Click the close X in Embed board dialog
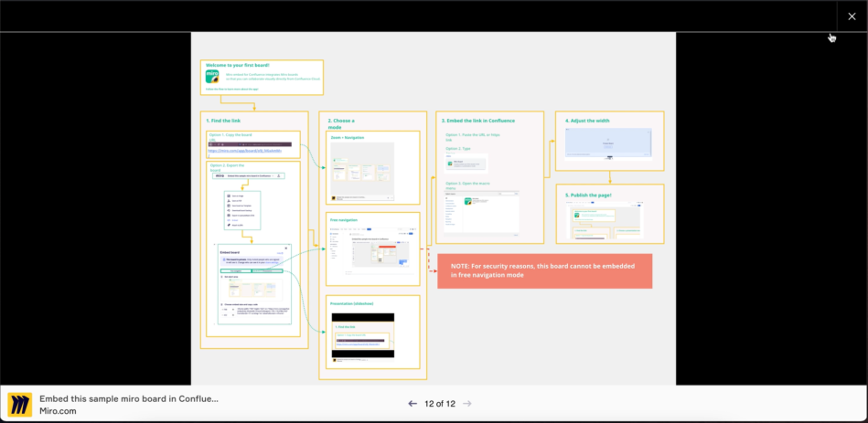This screenshot has height=423, width=868. pyautogui.click(x=286, y=249)
